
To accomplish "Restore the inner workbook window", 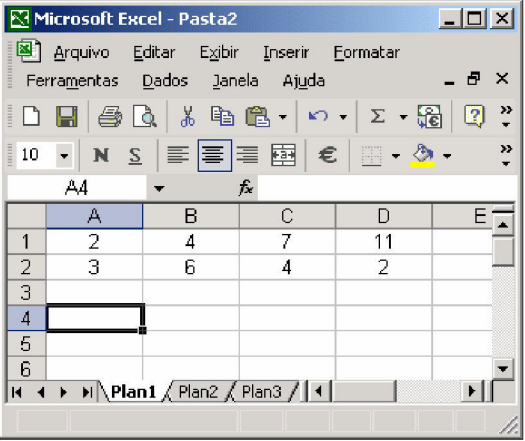I will [x=474, y=79].
